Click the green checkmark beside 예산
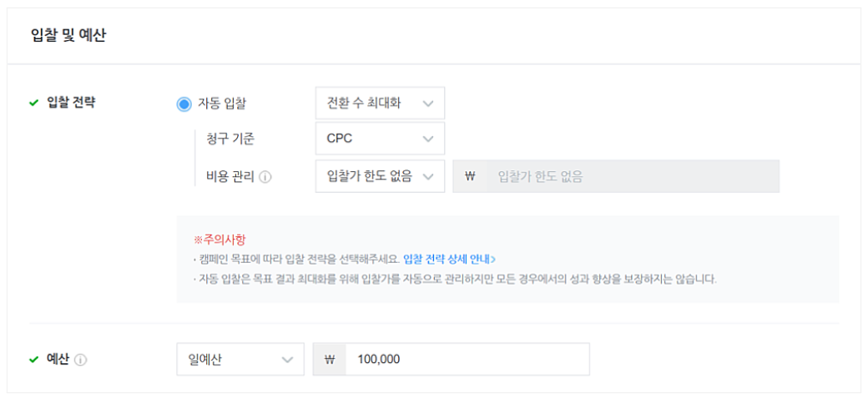868x399 pixels. pos(34,360)
